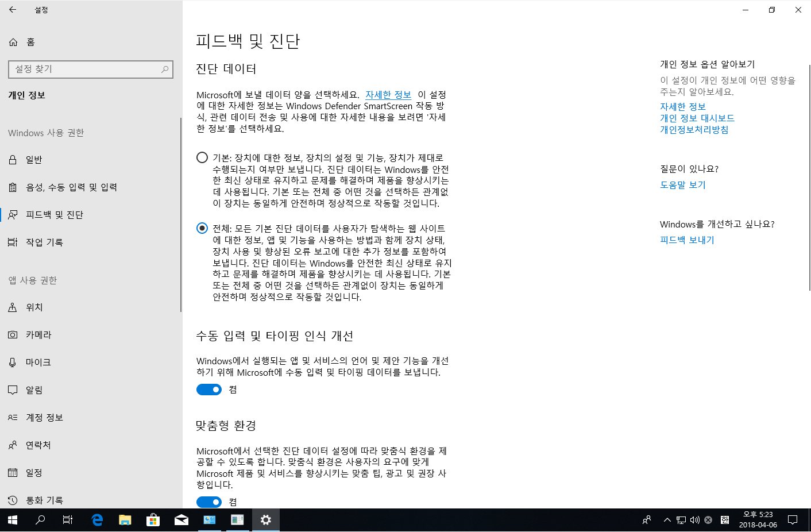Image resolution: width=811 pixels, height=532 pixels.
Task: Toggle 수동 입력 및 타이핑 인식 개선 switch
Action: (x=209, y=390)
